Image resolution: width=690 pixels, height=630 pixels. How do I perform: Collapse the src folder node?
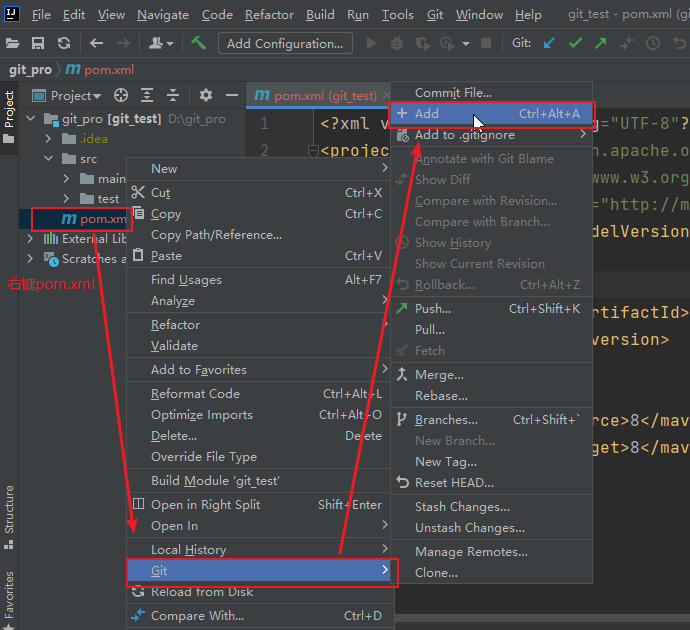48,158
